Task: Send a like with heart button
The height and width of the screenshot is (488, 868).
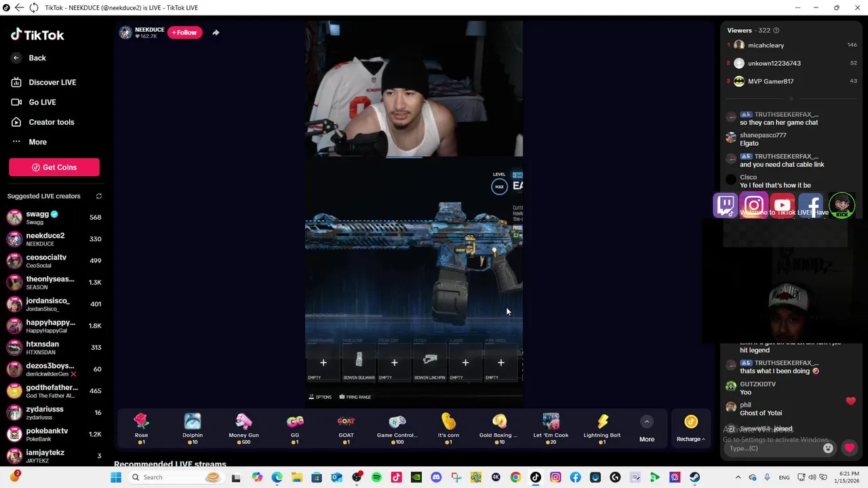Action: click(x=849, y=448)
